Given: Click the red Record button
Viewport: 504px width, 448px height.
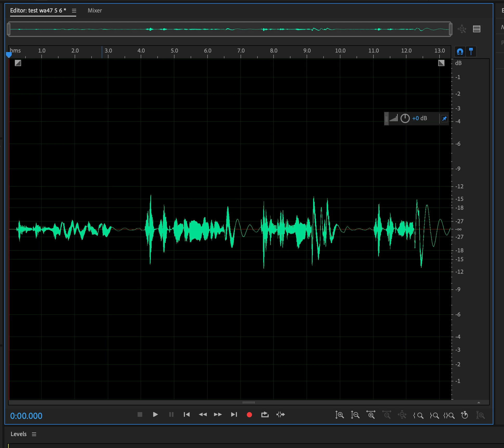Looking at the screenshot, I should pos(249,415).
